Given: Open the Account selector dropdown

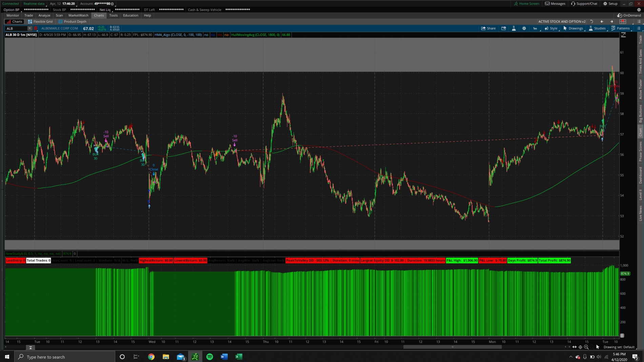Looking at the screenshot, I should [x=98, y=4].
